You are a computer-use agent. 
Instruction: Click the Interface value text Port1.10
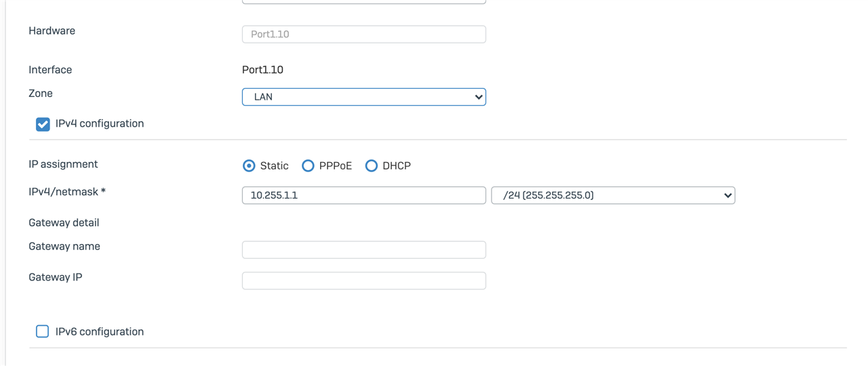coord(262,70)
